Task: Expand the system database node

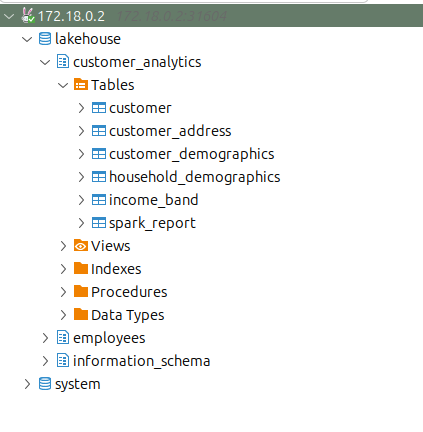Action: (x=27, y=384)
